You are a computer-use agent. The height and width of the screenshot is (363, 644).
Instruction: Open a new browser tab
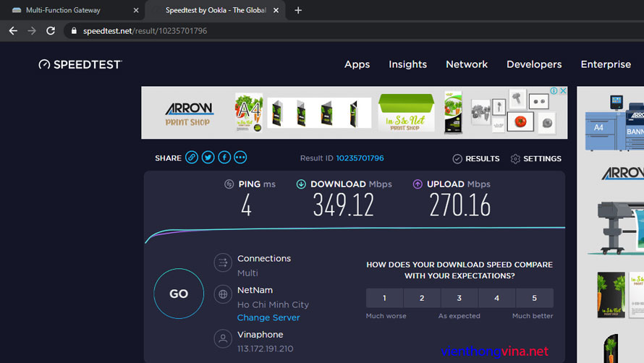pos(298,10)
